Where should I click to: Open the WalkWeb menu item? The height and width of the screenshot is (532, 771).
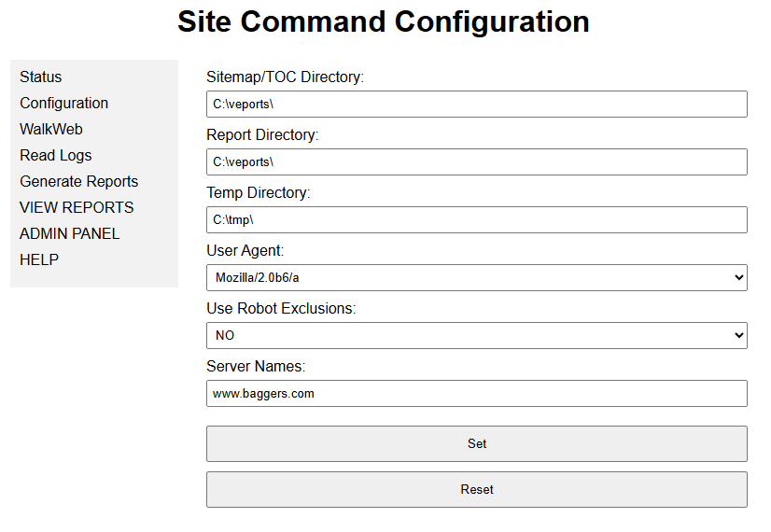[51, 129]
